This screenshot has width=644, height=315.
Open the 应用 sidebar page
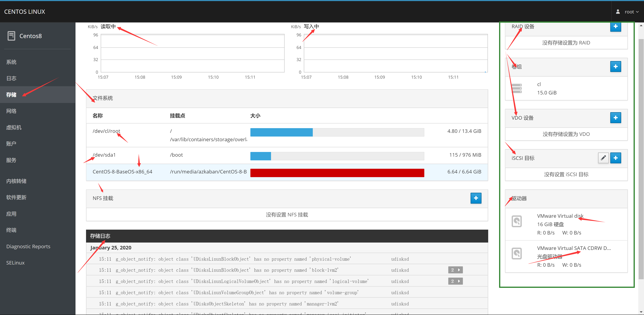[38, 214]
